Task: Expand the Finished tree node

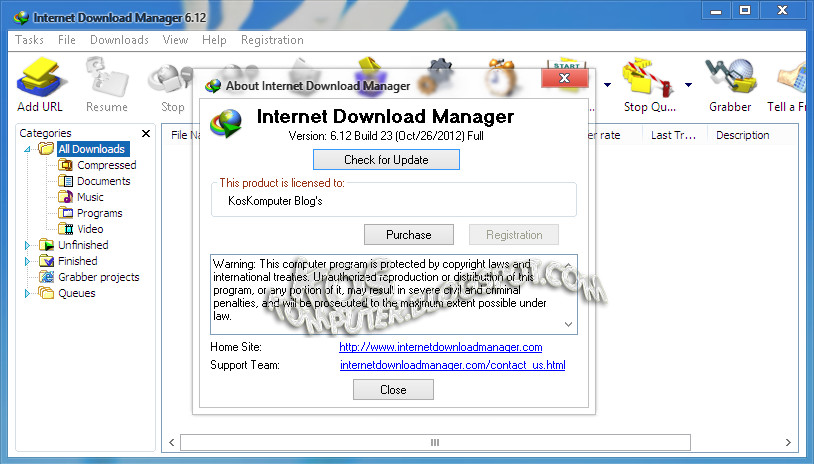Action: 27,261
